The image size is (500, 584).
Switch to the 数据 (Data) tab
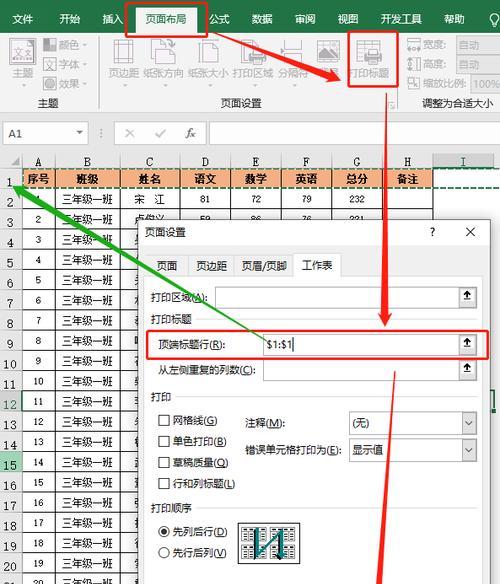[262, 19]
